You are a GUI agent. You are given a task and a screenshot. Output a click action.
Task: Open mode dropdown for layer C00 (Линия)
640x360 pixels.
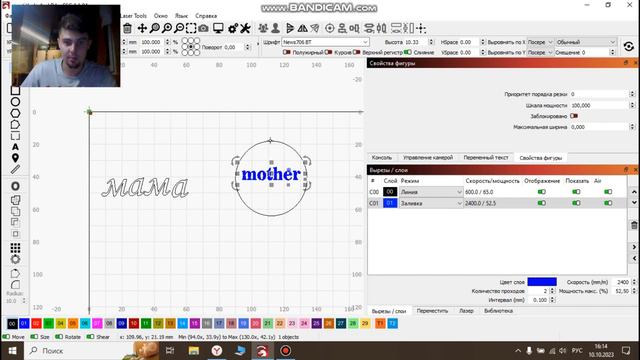431,192
